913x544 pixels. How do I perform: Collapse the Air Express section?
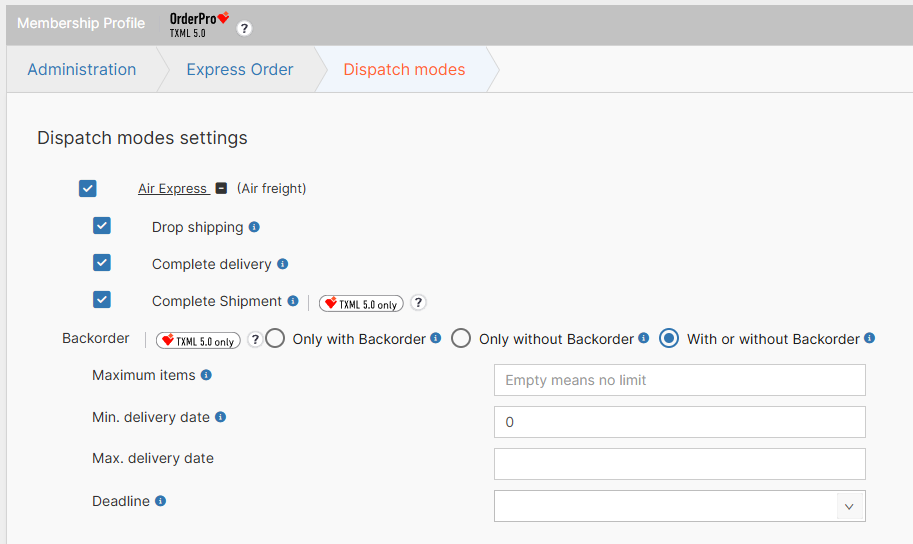(221, 188)
